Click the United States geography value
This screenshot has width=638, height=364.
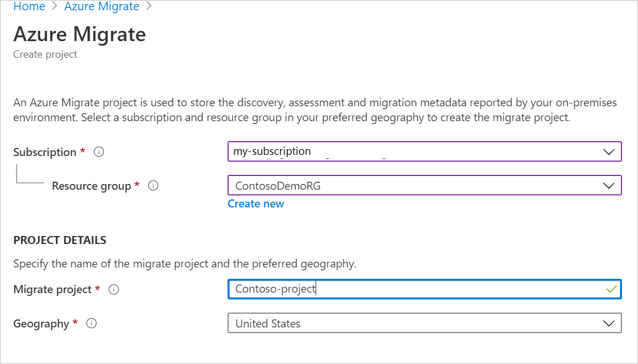[267, 323]
